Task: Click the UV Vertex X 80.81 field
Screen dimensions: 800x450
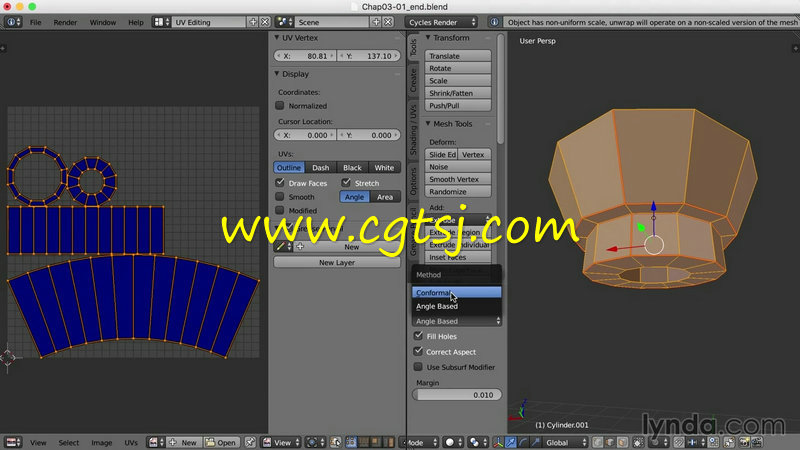Action: click(305, 56)
